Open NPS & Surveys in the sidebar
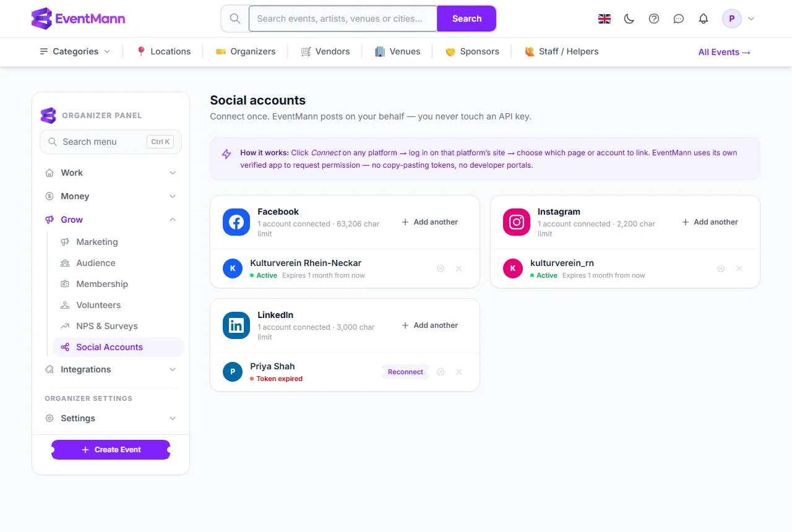792x532 pixels. coord(118,326)
